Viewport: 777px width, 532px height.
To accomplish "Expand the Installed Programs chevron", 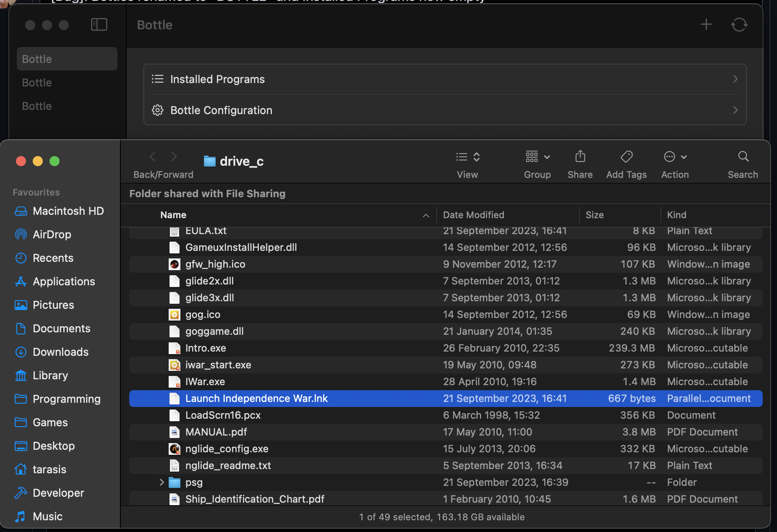I will coord(735,79).
